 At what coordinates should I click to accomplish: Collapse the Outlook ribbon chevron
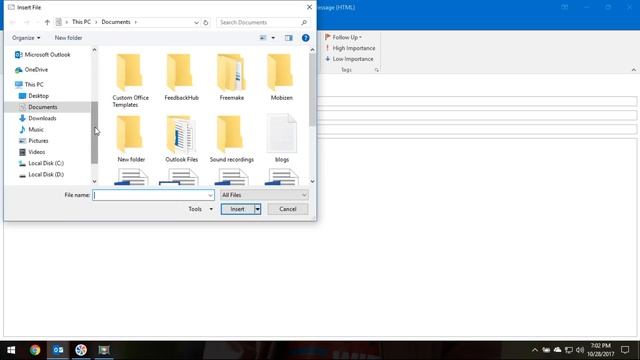click(633, 70)
